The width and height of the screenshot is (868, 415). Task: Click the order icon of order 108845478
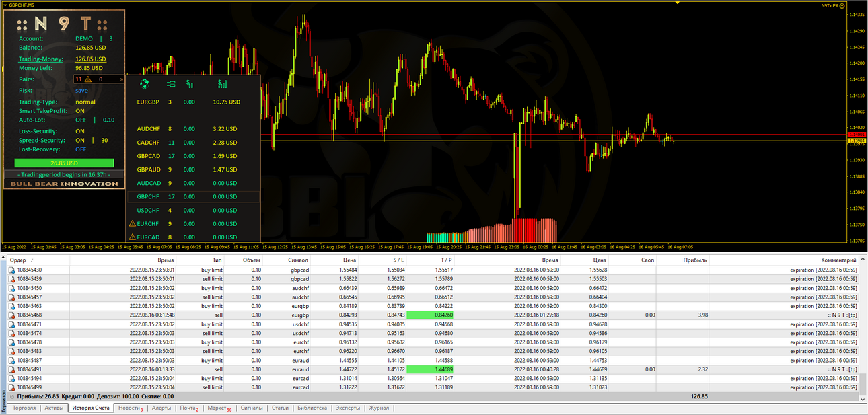pos(11,342)
